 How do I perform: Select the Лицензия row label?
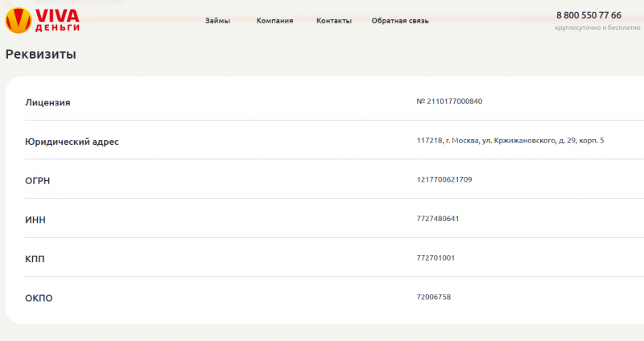(x=47, y=102)
